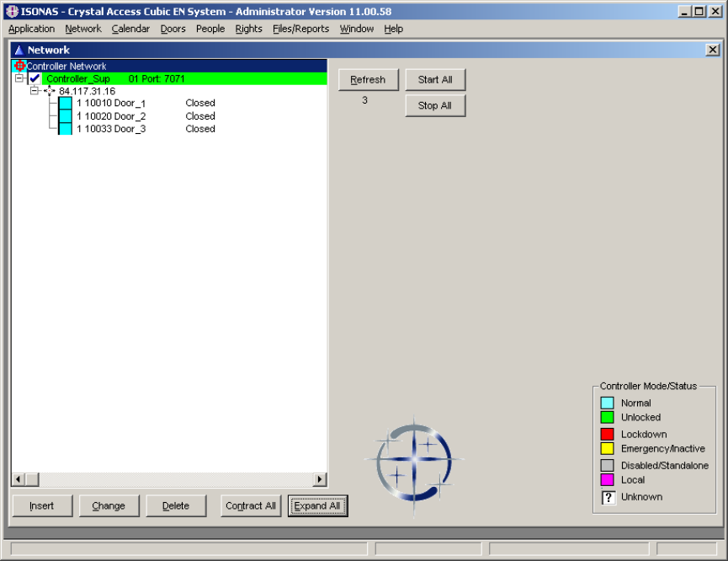Click the Start All button
This screenshot has height=561, width=728.
435,79
